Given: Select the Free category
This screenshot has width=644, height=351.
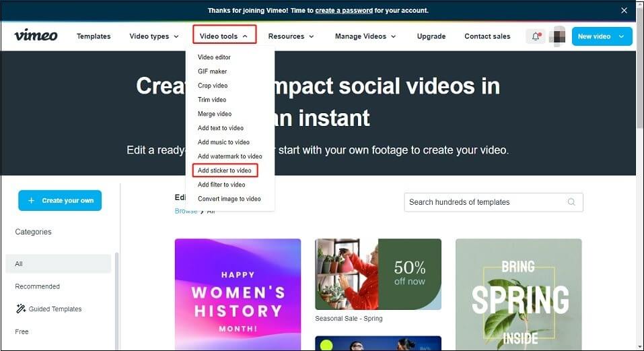Looking at the screenshot, I should (22, 331).
